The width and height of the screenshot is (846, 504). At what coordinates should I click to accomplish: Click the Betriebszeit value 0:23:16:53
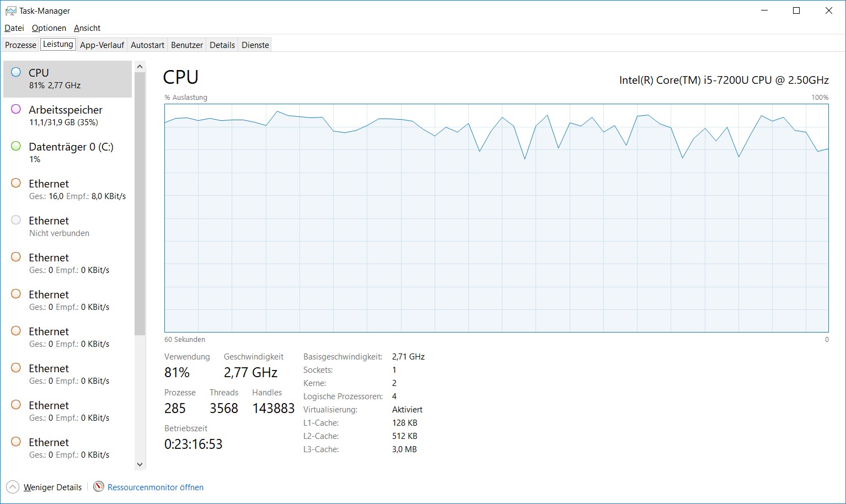194,444
